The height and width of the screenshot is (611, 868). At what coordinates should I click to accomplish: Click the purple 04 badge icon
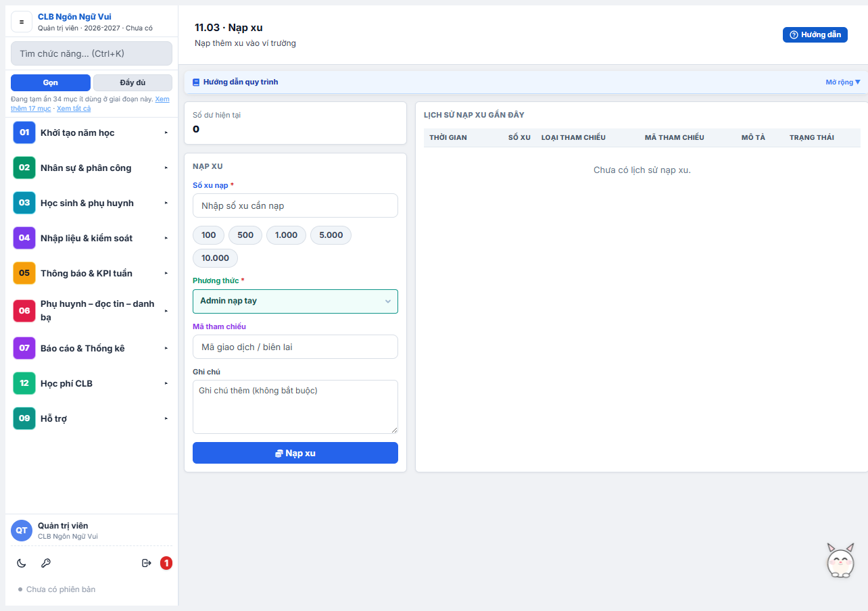point(24,238)
